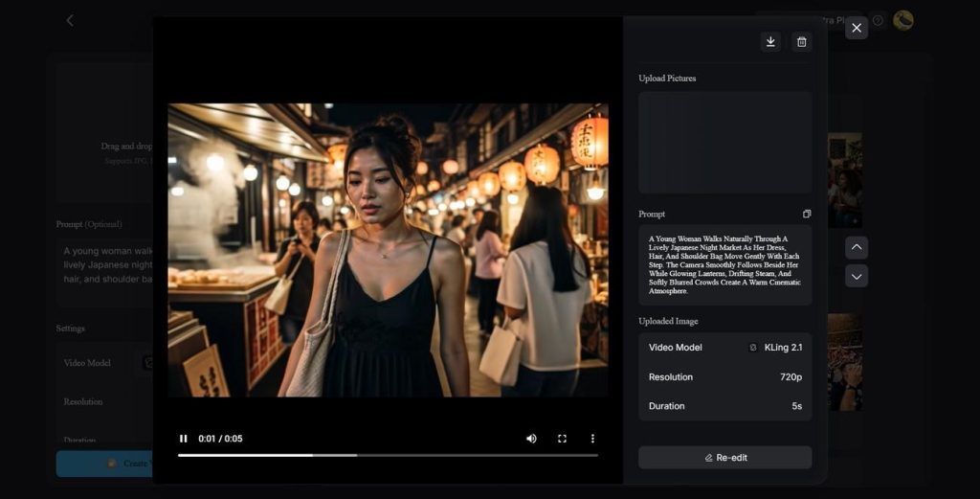Click the lower thumbnail behind the dialog
Image resolution: width=980 pixels, height=499 pixels.
click(845, 363)
